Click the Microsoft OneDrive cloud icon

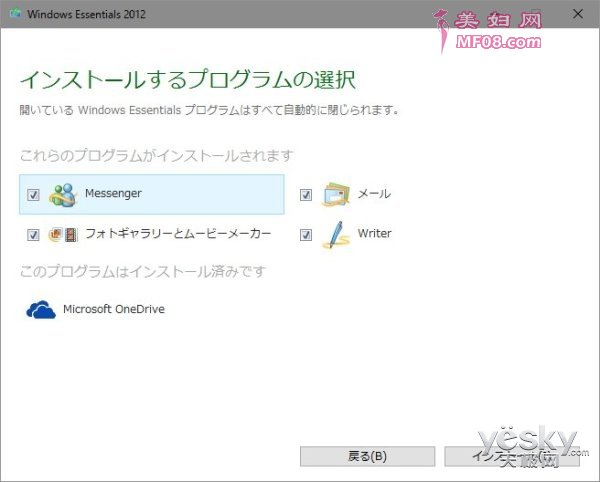(x=41, y=309)
